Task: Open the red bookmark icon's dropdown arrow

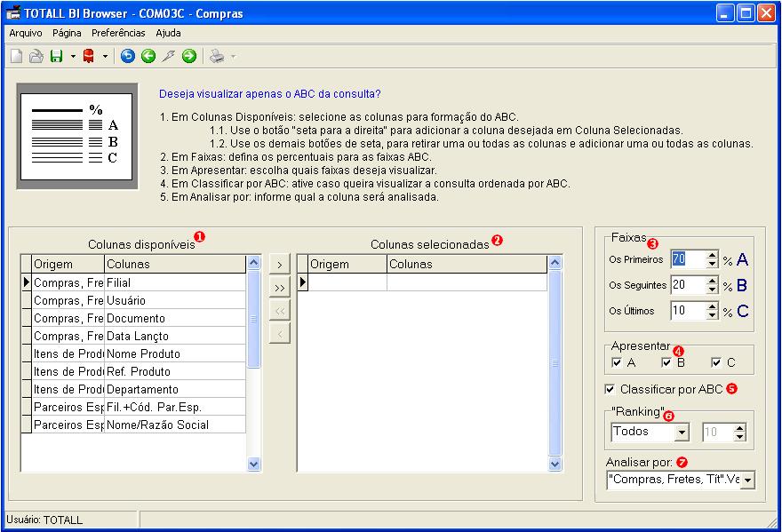Action: [x=105, y=56]
